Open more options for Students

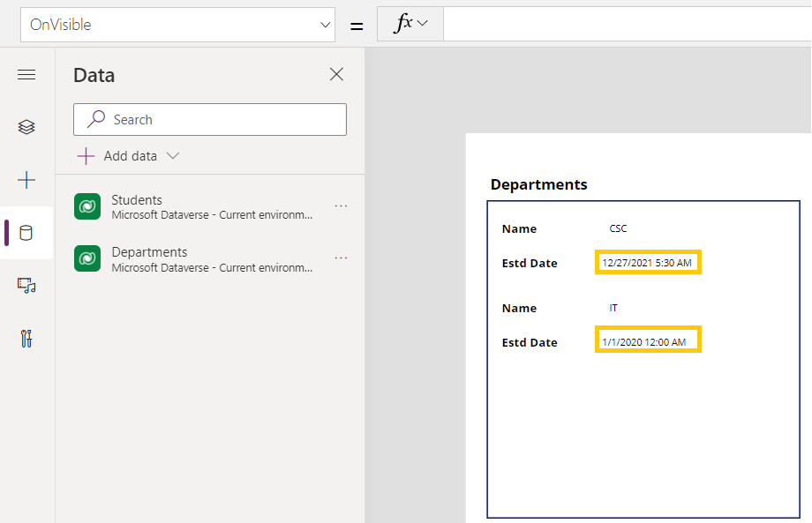341,206
